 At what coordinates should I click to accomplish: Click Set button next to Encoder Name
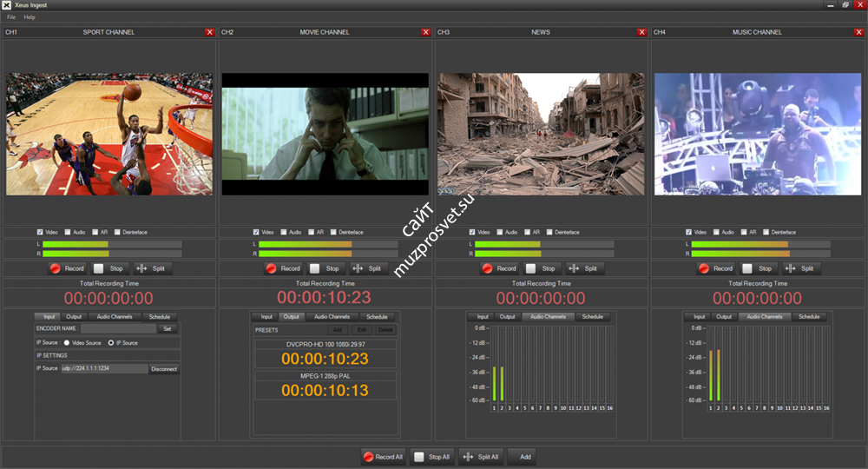tap(168, 329)
